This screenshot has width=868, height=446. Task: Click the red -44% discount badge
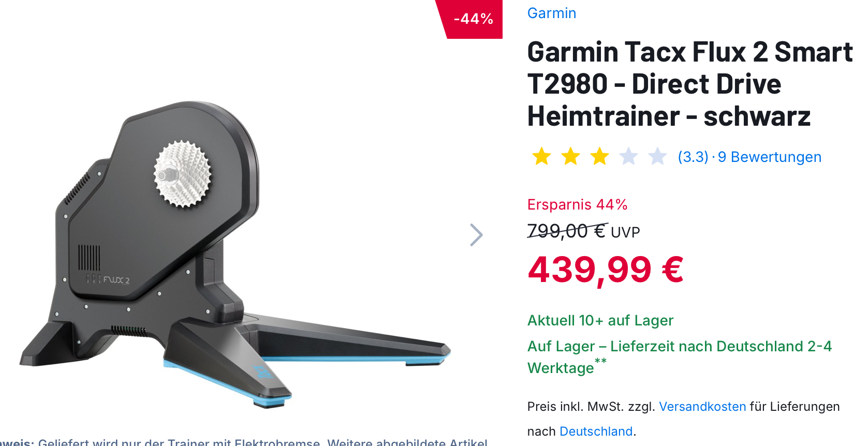[471, 19]
